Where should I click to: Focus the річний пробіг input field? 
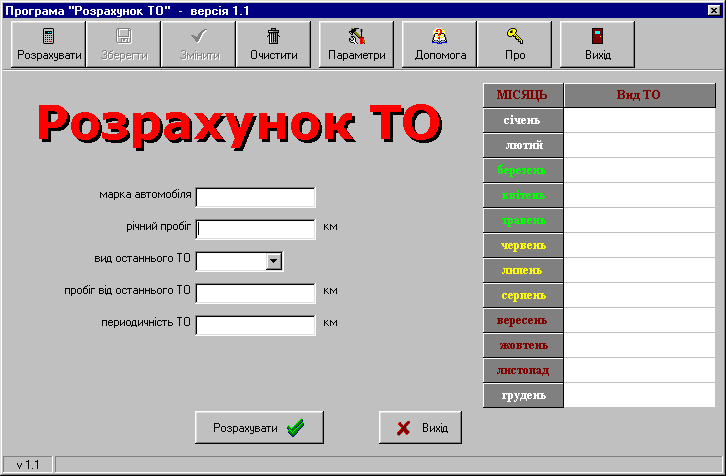[x=256, y=229]
